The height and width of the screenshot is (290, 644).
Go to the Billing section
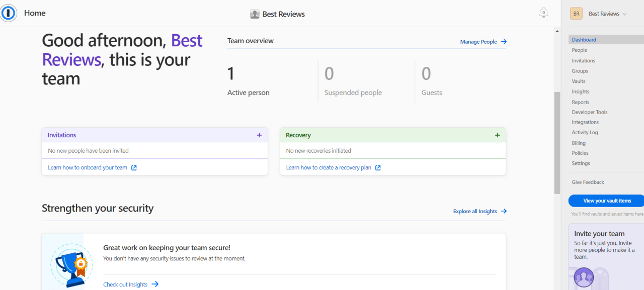(578, 142)
